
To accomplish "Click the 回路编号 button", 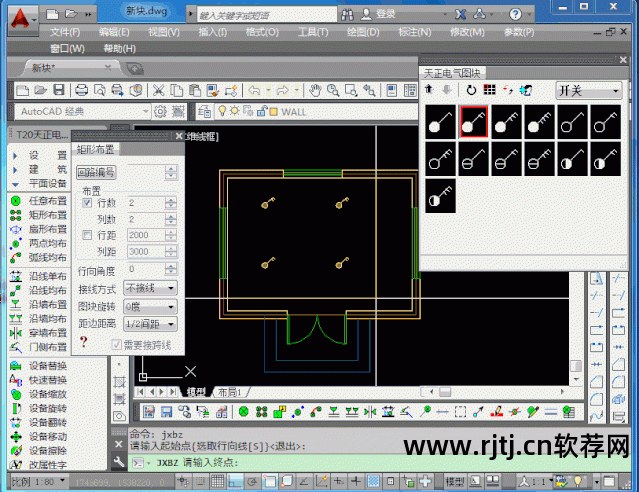I will (96, 172).
